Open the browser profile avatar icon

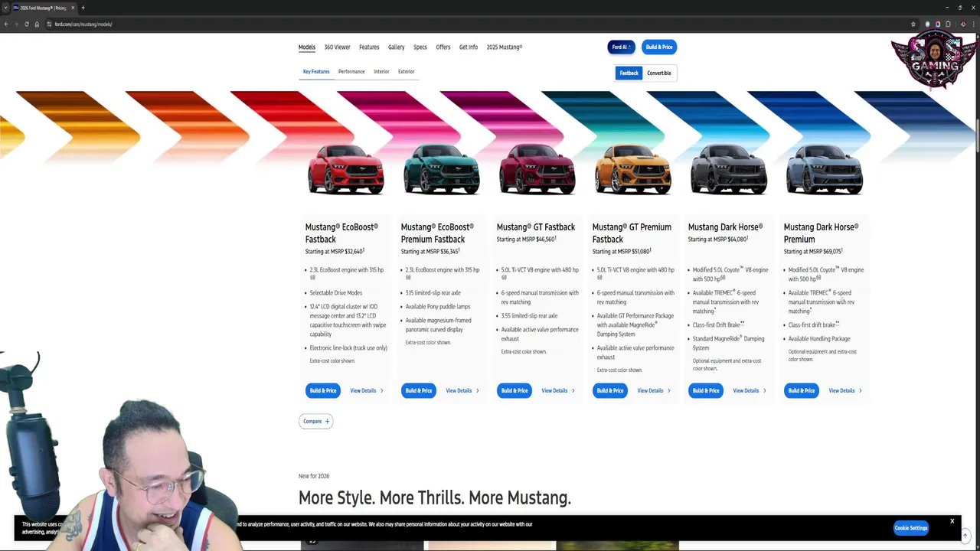pos(962,24)
